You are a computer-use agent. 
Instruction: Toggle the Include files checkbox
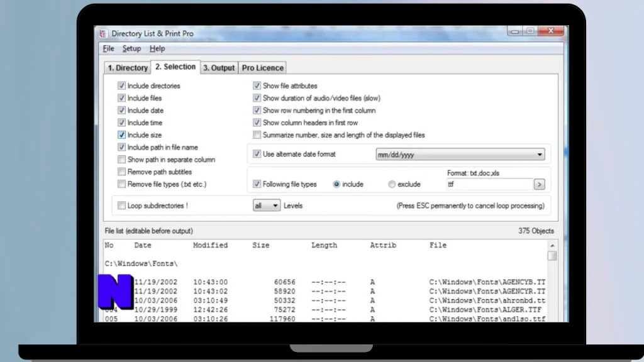pos(121,97)
